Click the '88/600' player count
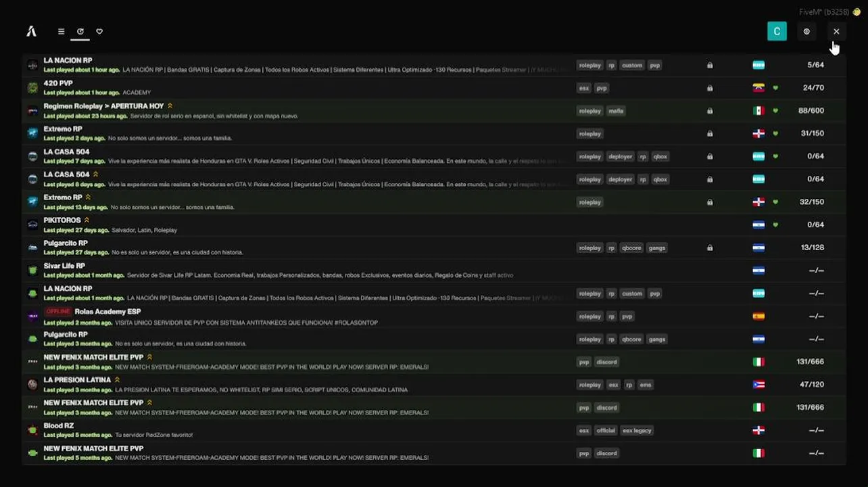This screenshot has width=868, height=487. (811, 111)
